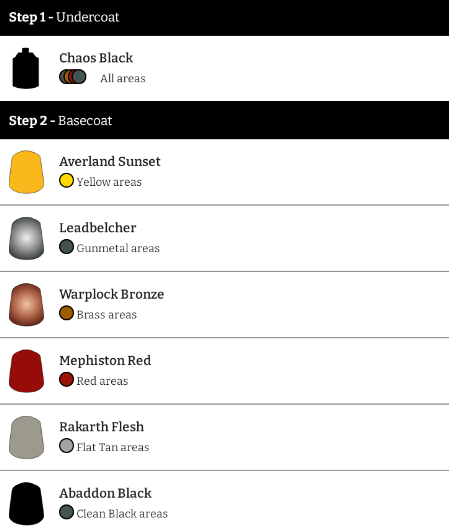Select the Rakarth Flesh paint pot icon
Screen dimensions: 449x532
pyautogui.click(x=26, y=437)
